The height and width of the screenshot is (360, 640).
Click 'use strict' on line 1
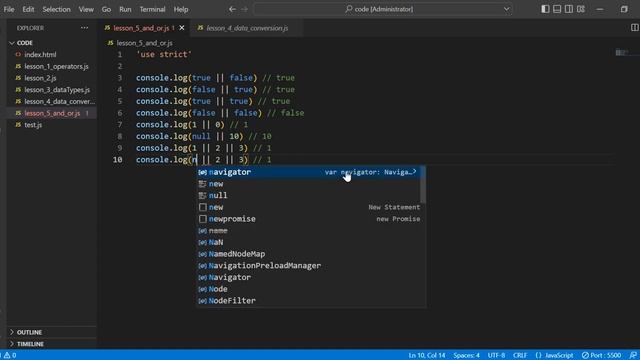pyautogui.click(x=164, y=54)
